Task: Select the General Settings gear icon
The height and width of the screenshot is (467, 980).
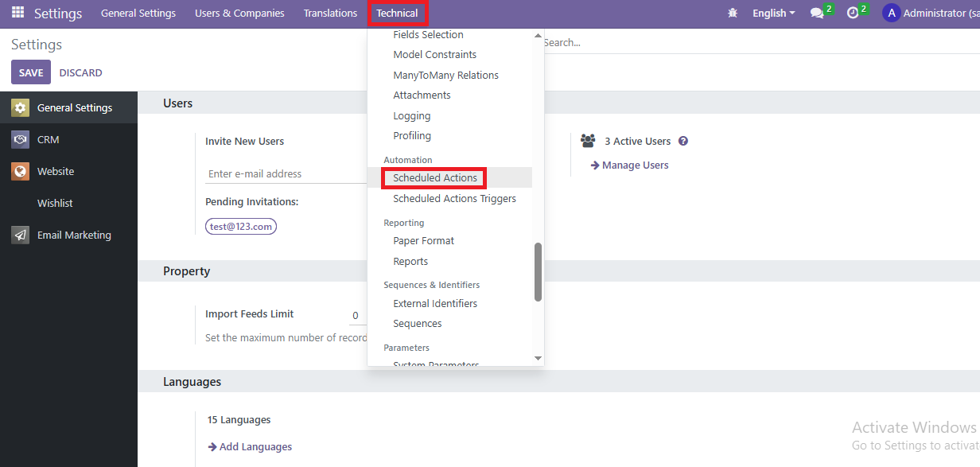Action: (21, 108)
